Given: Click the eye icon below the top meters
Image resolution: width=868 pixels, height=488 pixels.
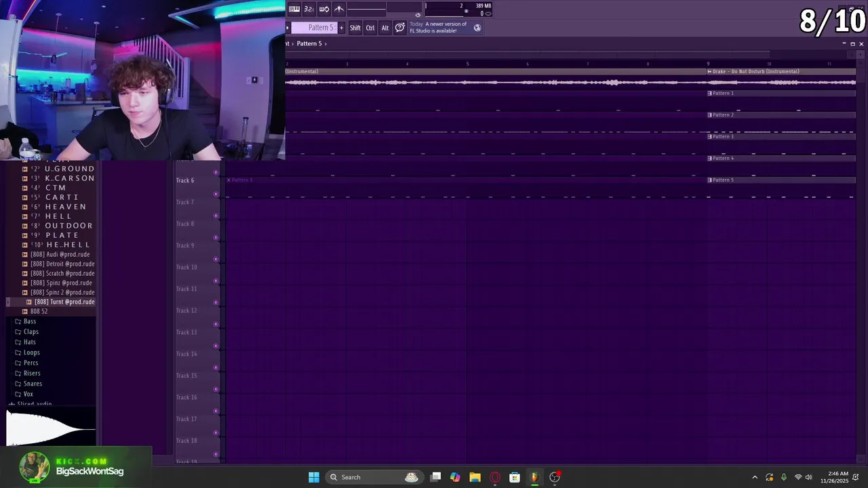Looking at the screenshot, I should (x=418, y=14).
